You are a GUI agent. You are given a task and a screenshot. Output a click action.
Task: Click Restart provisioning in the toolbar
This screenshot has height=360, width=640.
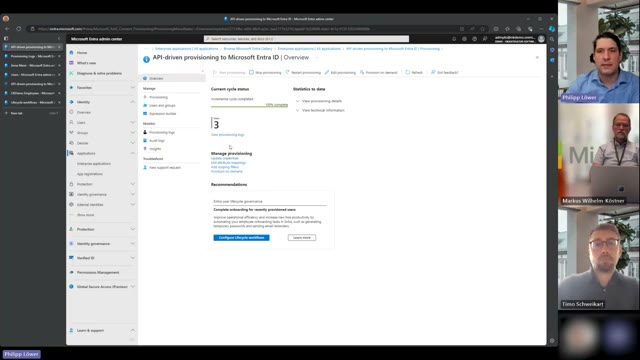303,72
